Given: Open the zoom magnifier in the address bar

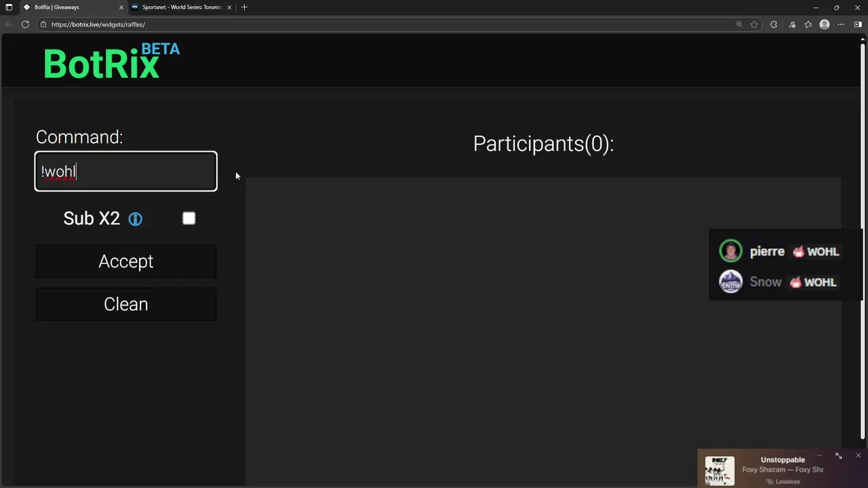Looking at the screenshot, I should coord(739,24).
